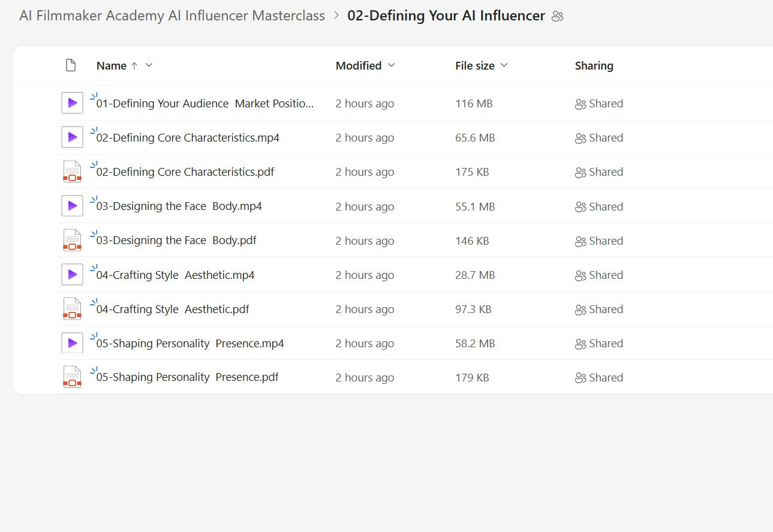
Task: Click the PDF icon for 05-Shaping Personality Presence.pdf
Action: 72,377
